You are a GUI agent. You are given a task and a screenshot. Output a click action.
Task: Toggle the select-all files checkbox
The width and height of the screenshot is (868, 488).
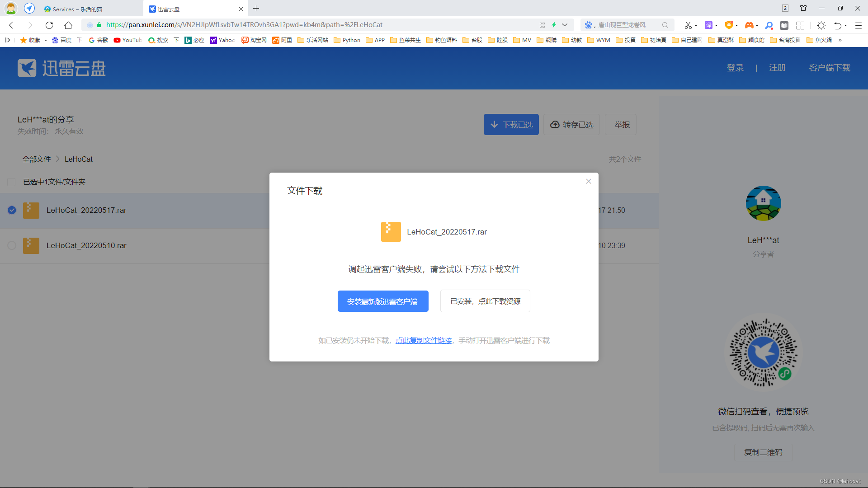(x=12, y=182)
